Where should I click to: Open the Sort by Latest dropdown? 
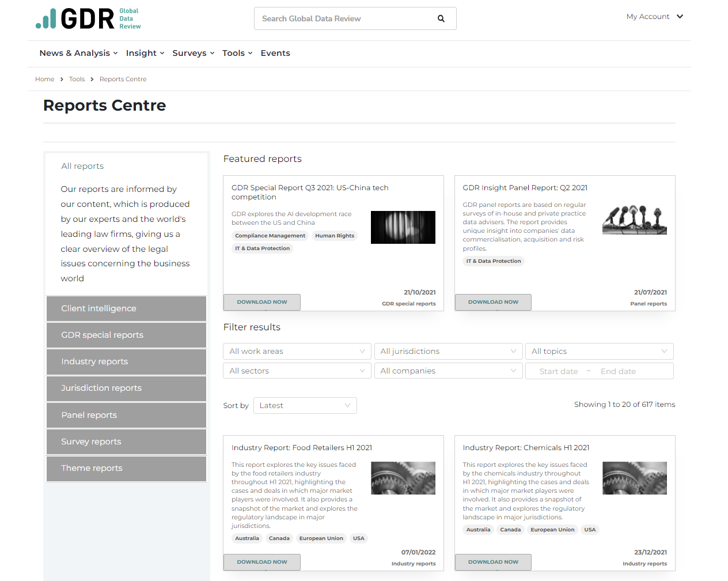click(x=305, y=405)
